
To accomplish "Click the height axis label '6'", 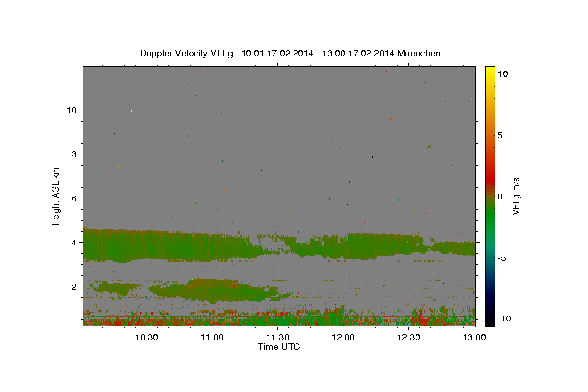I will click(x=74, y=198).
